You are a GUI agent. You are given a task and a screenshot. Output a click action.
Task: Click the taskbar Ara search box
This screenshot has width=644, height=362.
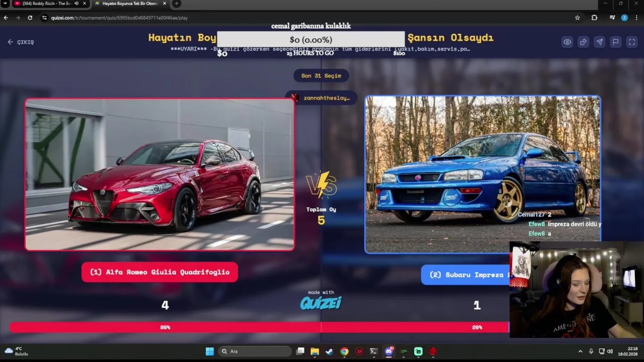point(255,351)
